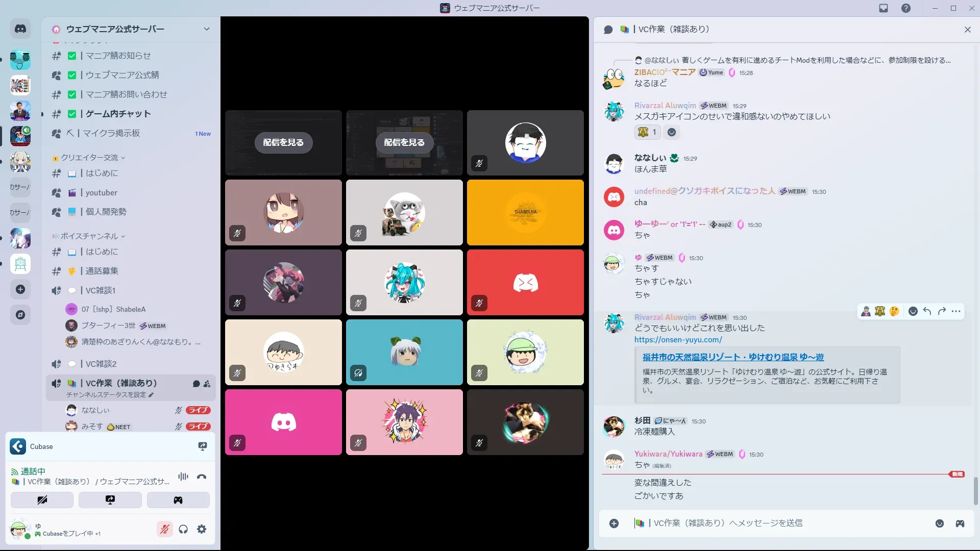The height and width of the screenshot is (551, 980).
Task: Open user settings gear
Action: click(x=202, y=530)
